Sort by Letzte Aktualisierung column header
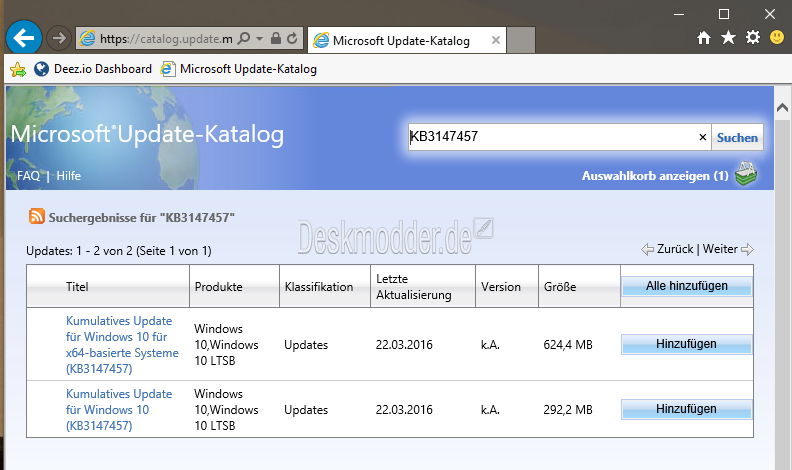 414,287
